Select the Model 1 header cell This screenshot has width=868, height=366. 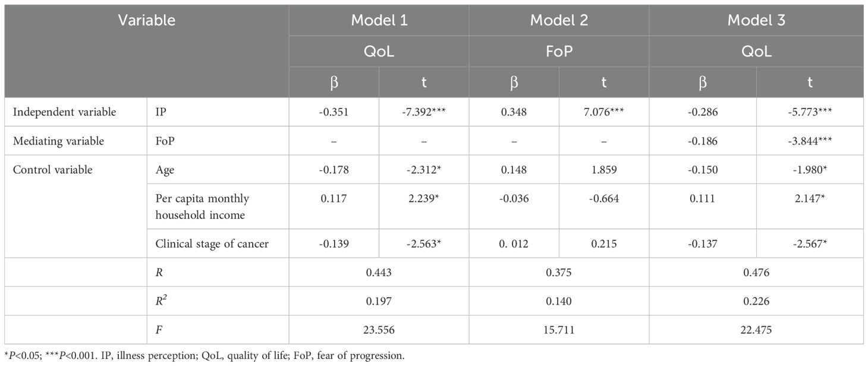pyautogui.click(x=379, y=20)
